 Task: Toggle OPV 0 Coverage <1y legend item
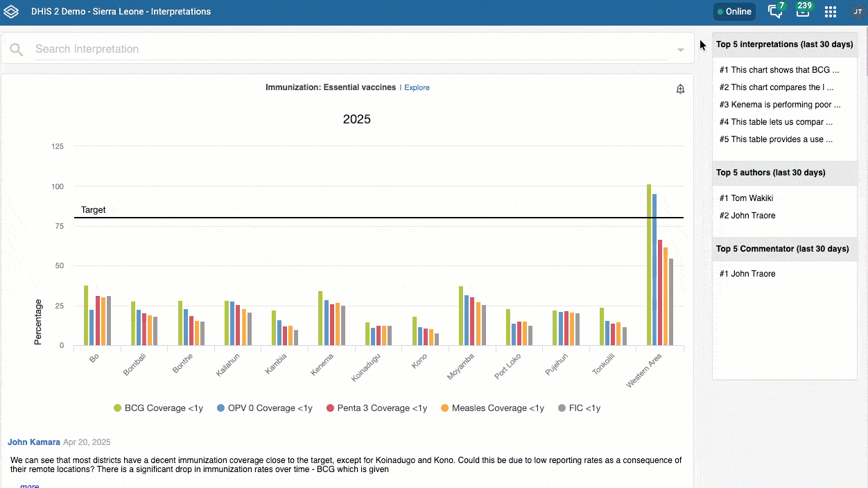[264, 408]
